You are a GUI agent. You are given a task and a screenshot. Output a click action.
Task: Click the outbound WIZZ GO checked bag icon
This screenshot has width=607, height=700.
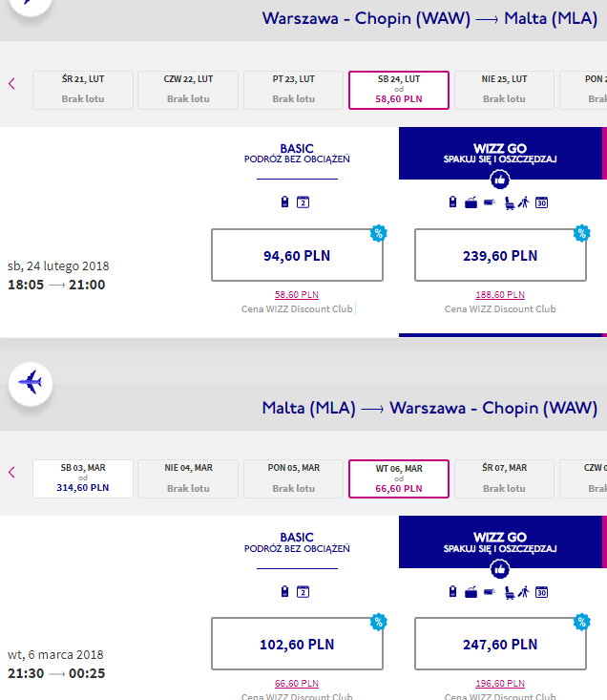click(x=471, y=202)
